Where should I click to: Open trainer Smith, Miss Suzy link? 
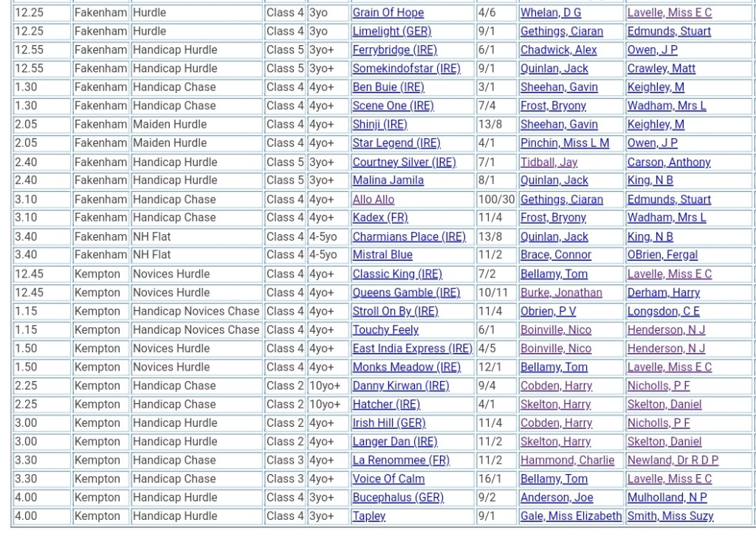click(x=670, y=516)
